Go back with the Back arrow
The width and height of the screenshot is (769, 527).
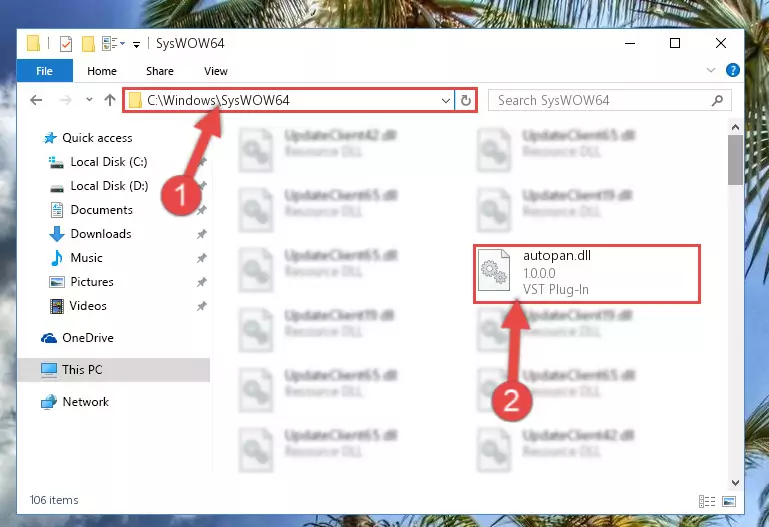36,100
